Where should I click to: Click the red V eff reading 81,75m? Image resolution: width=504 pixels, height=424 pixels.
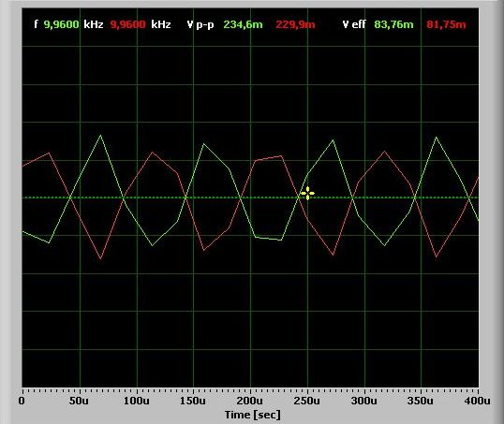446,24
